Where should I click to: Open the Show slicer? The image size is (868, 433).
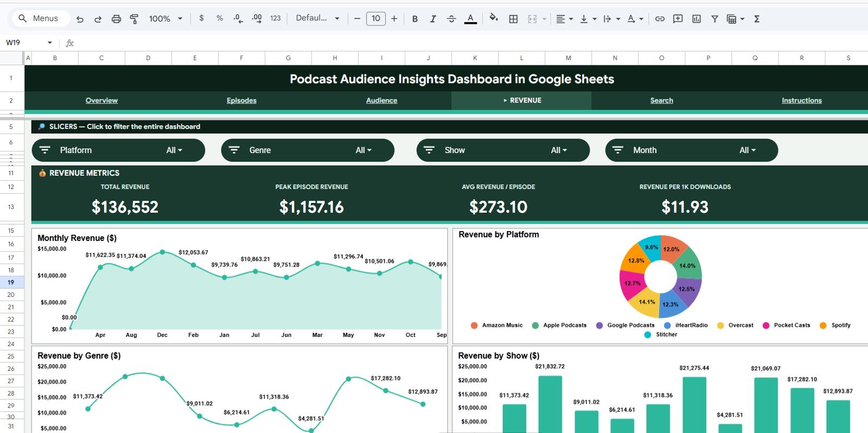503,150
